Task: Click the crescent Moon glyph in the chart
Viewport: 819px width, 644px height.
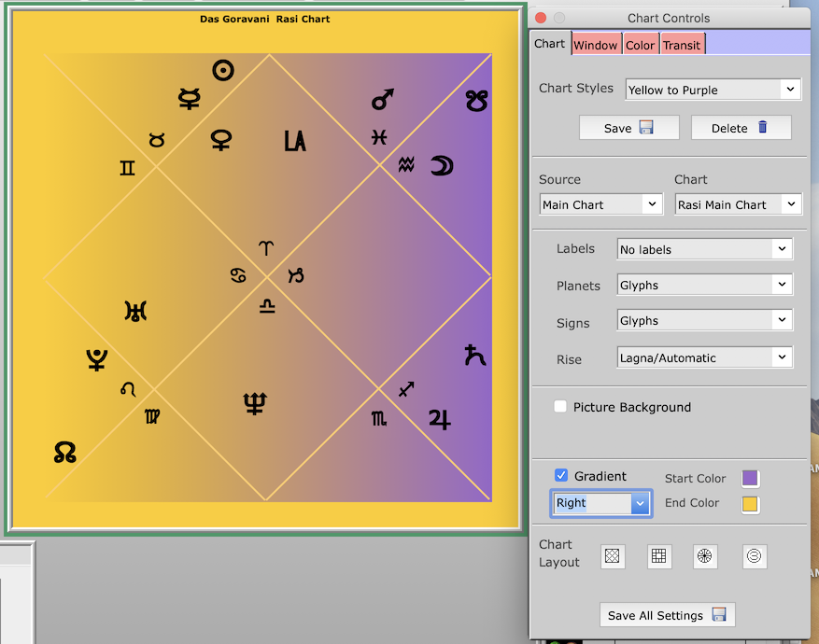Action: click(441, 166)
